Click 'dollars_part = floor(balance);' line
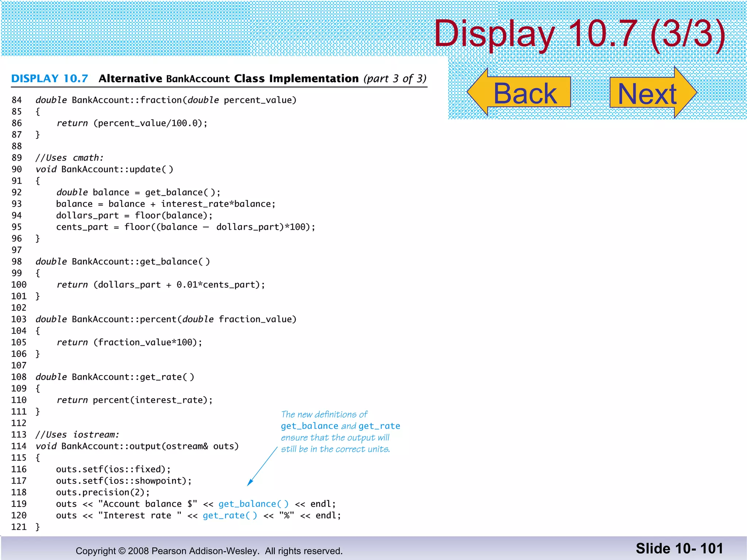The height and width of the screenshot is (560, 747). [x=134, y=215]
